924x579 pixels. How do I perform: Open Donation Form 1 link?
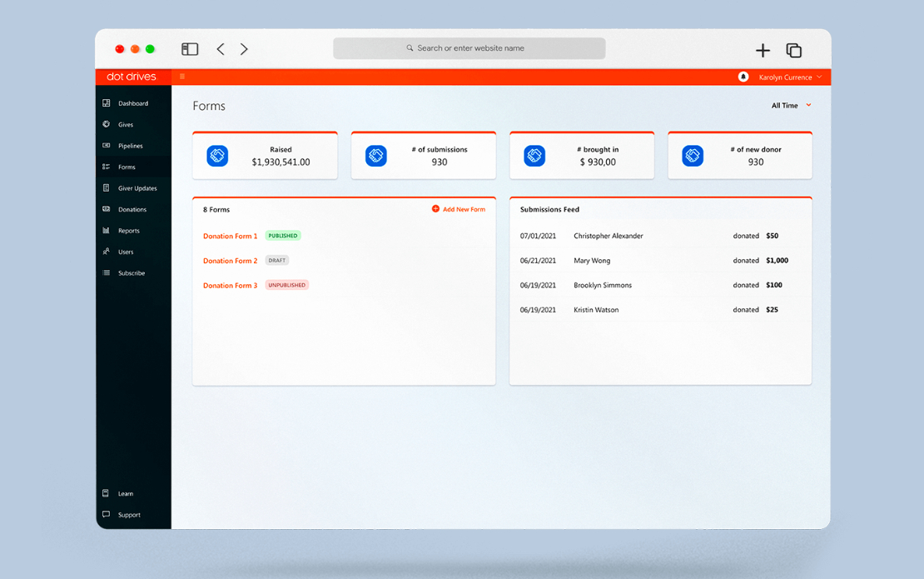pyautogui.click(x=230, y=236)
